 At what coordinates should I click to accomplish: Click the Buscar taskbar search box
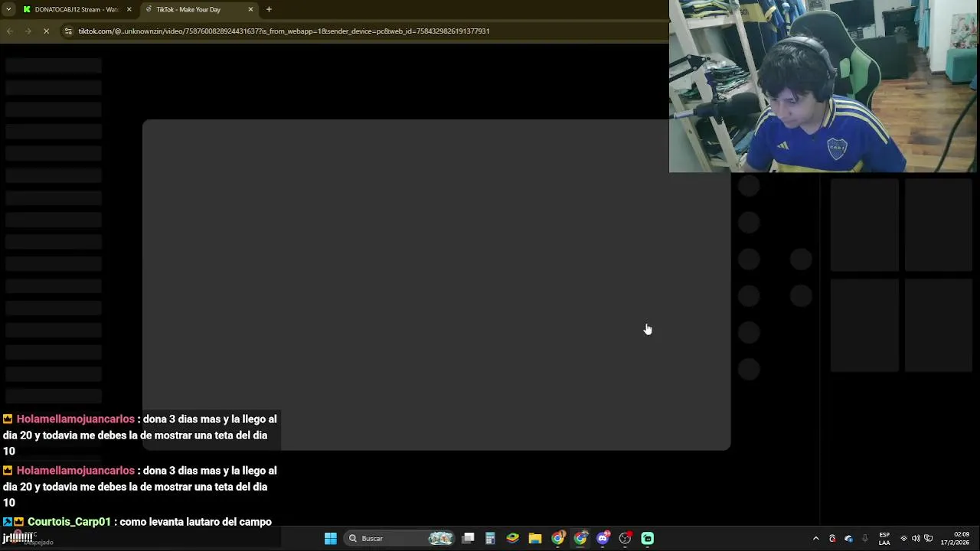(x=400, y=538)
